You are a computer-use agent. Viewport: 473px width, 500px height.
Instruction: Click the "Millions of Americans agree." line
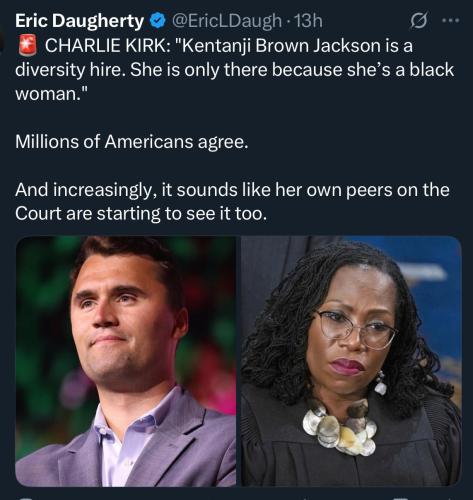click(132, 142)
